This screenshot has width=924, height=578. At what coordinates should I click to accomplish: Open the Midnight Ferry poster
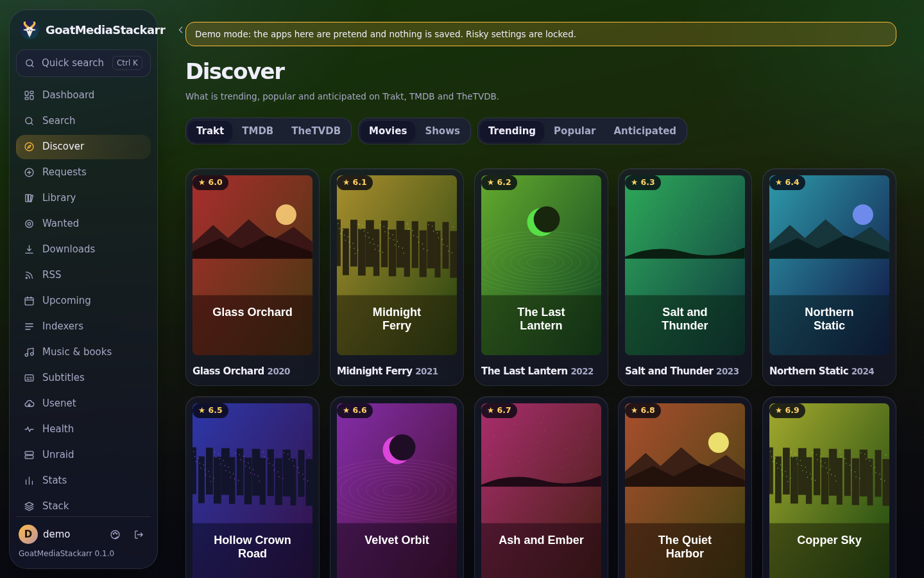(397, 265)
